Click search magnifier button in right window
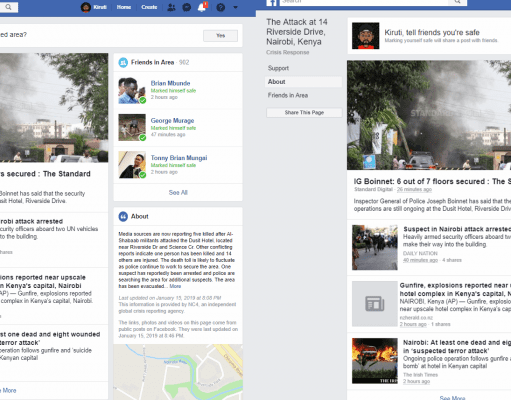 458,2
